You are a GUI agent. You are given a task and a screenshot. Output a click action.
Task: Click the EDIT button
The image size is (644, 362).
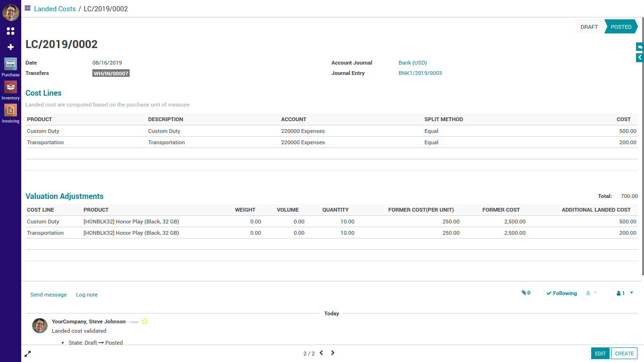pyautogui.click(x=600, y=354)
